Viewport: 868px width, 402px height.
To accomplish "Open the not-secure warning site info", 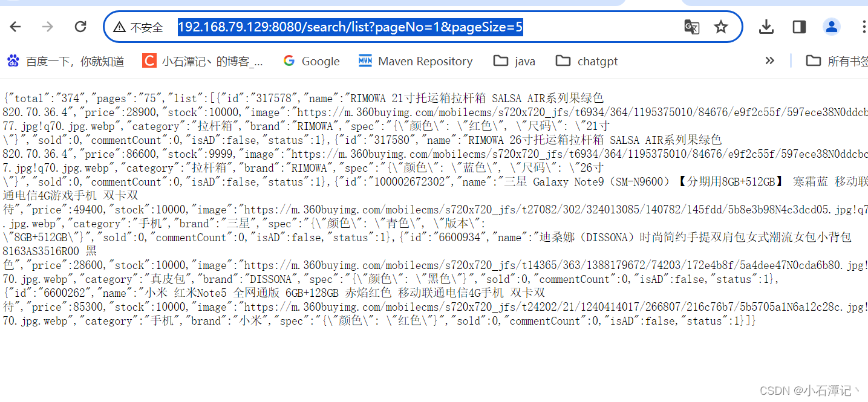I will tap(139, 27).
